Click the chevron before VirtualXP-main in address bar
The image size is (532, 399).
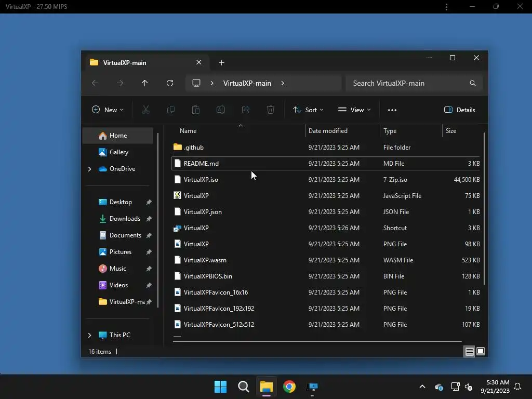[212, 83]
